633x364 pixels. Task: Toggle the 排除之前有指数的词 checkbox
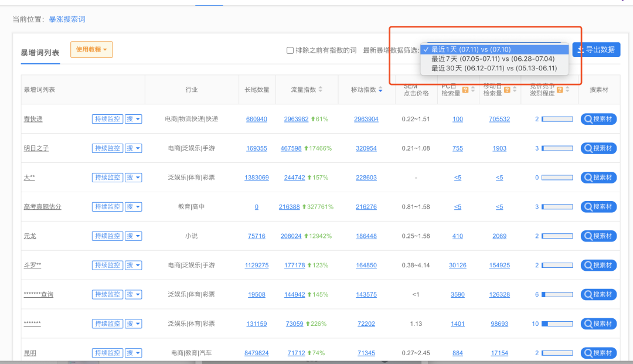290,50
